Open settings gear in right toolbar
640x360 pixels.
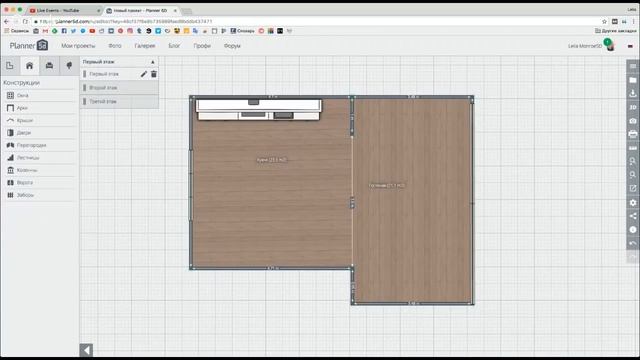tap(633, 202)
